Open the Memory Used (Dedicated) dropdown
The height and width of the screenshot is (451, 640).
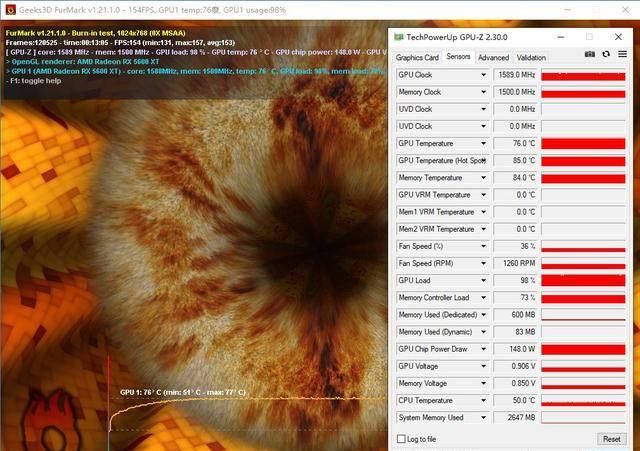click(x=484, y=315)
